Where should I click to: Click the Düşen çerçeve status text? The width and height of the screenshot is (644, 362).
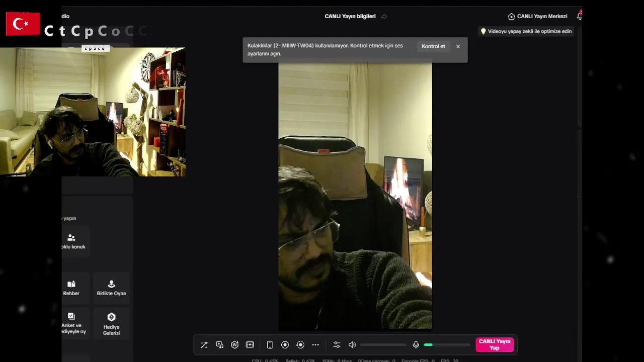pos(376,360)
